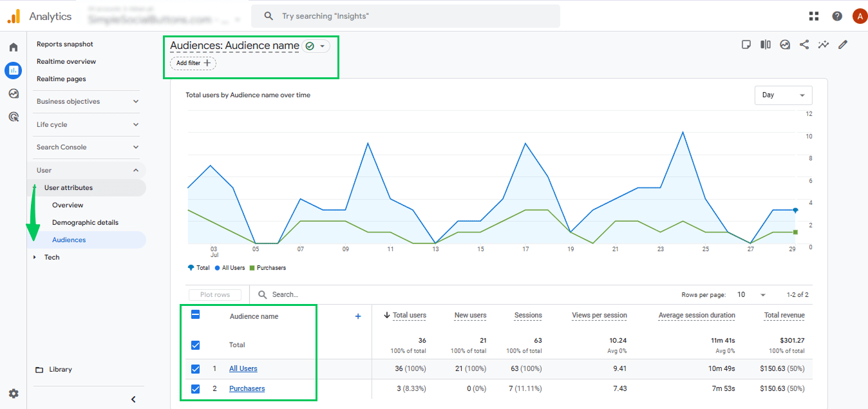Open User attributes Overview
The image size is (868, 409).
68,205
